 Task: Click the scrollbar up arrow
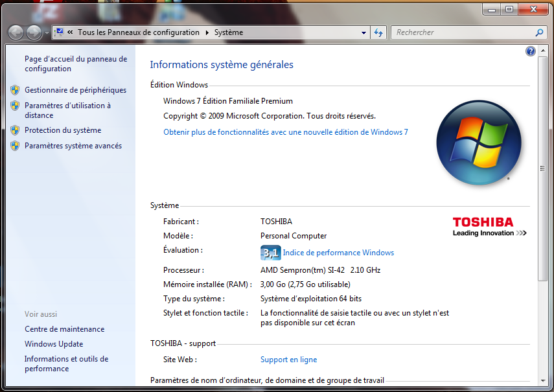point(543,51)
